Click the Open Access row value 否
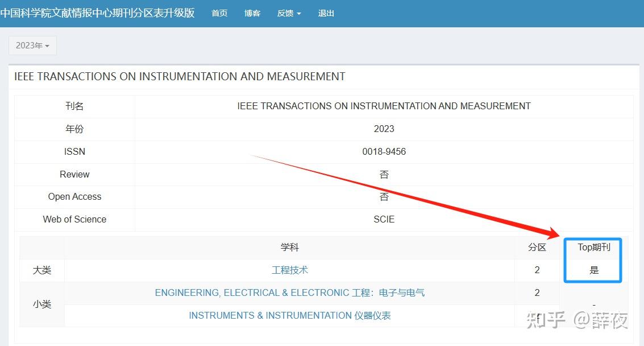The width and height of the screenshot is (644, 346). click(x=384, y=197)
